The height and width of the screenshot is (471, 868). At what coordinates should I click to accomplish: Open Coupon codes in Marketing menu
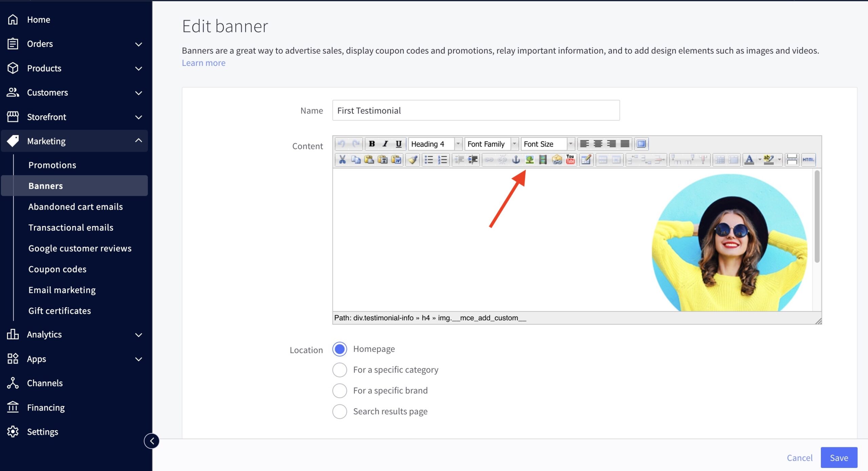click(x=57, y=269)
